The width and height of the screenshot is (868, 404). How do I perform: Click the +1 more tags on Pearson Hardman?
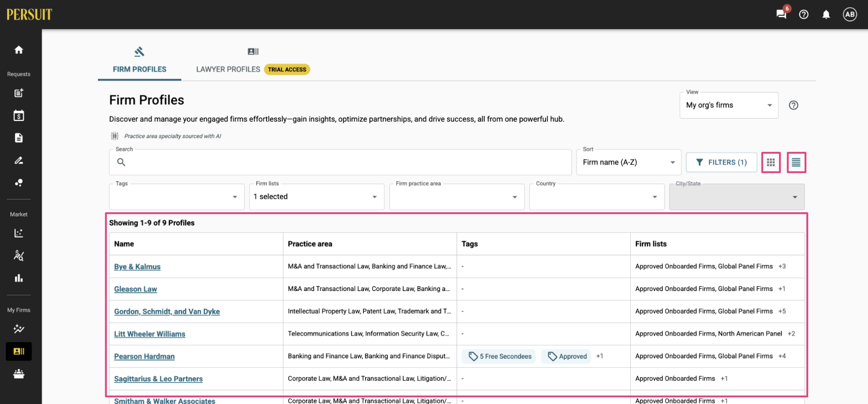point(600,356)
